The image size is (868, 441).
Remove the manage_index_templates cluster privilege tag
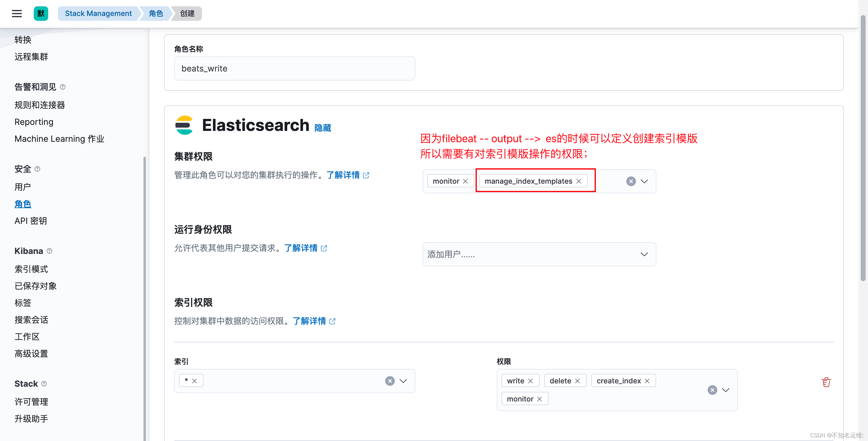pyautogui.click(x=579, y=181)
